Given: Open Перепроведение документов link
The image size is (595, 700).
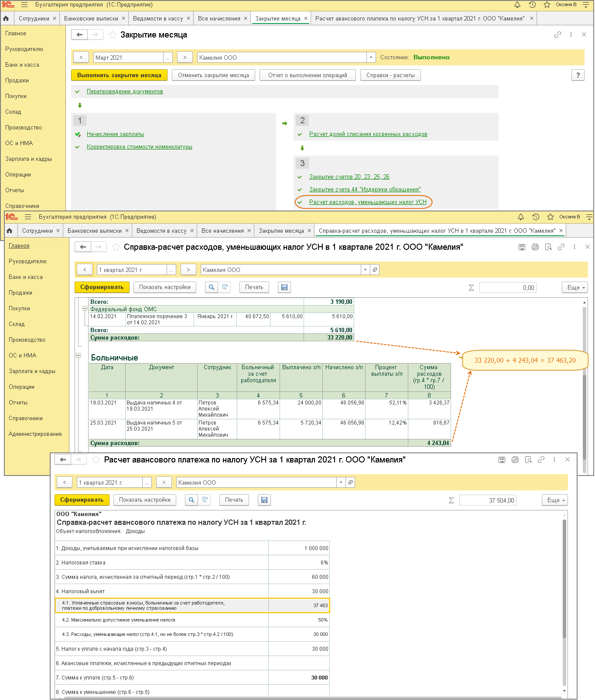Looking at the screenshot, I should 125,92.
